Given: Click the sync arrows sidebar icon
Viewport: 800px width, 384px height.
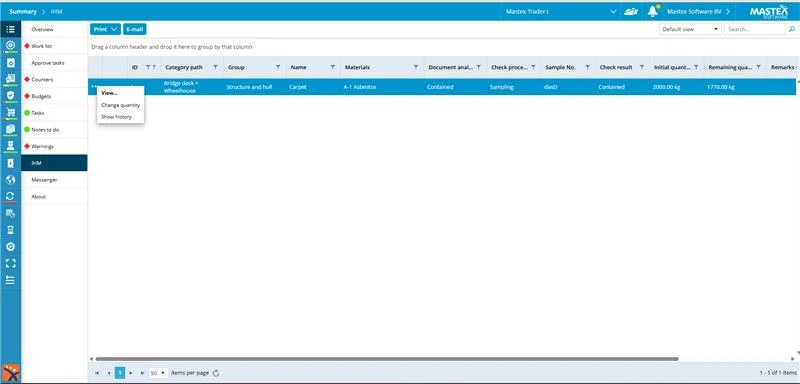Looking at the screenshot, I should click(10, 196).
